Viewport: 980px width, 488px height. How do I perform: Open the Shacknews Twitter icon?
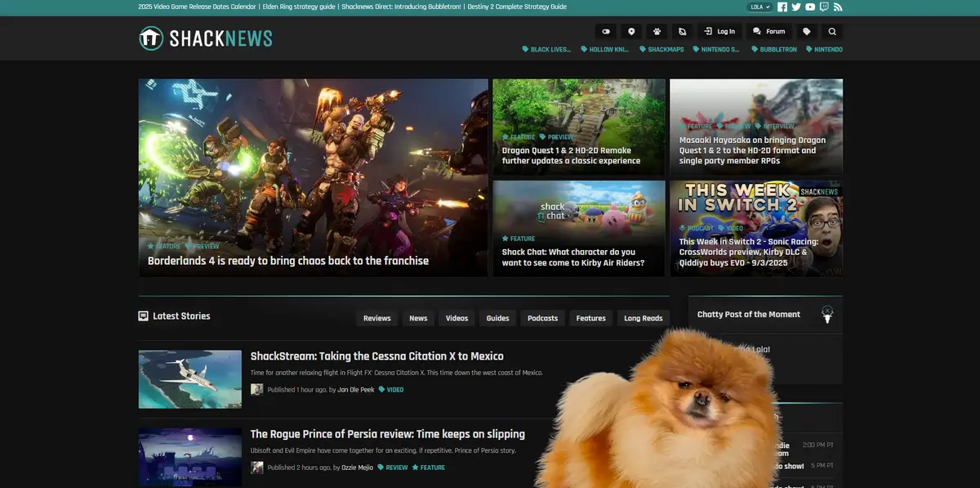[x=796, y=7]
